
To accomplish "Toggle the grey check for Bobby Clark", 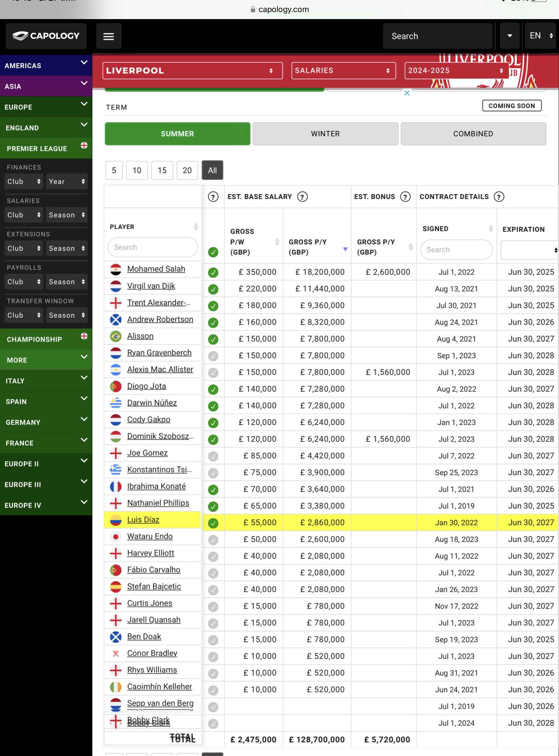I will 213,723.
